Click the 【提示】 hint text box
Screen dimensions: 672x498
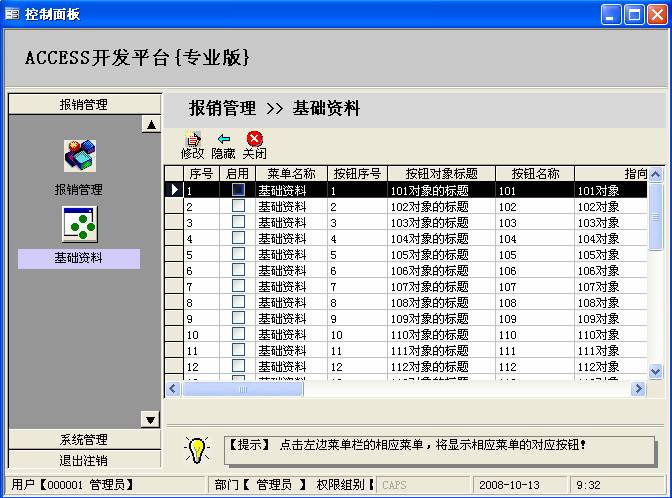(x=439, y=450)
